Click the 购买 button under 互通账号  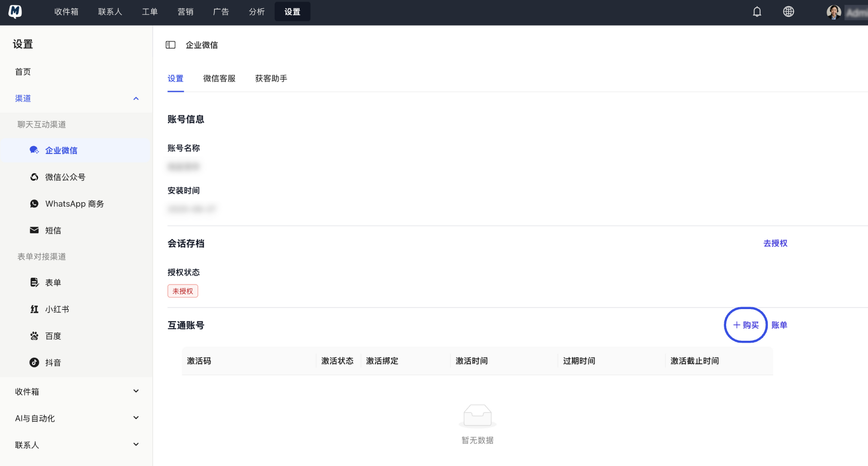[745, 325]
